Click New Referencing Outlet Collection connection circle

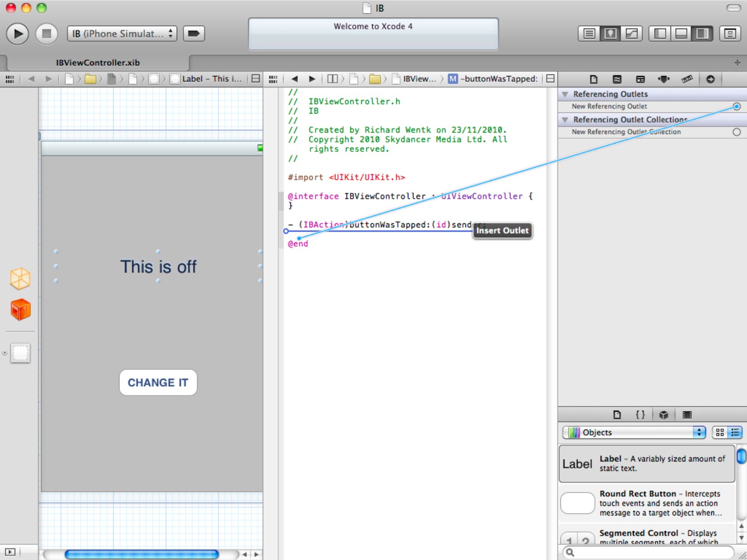pos(737,132)
